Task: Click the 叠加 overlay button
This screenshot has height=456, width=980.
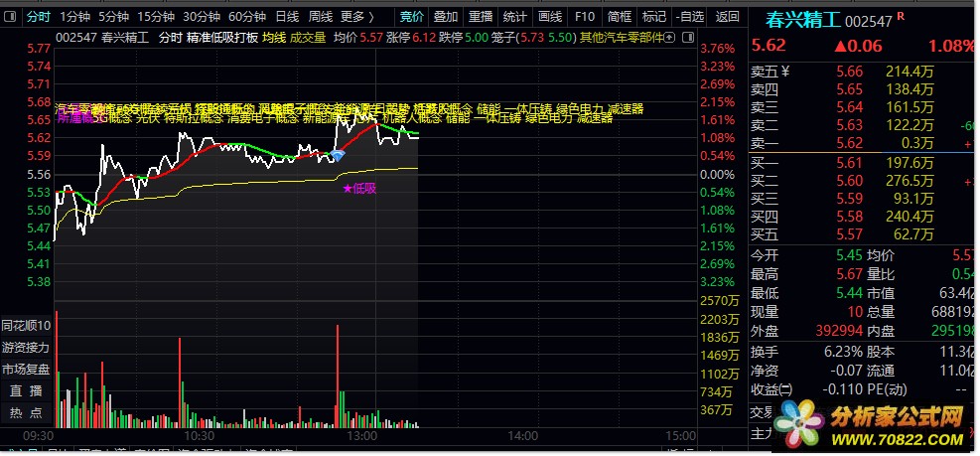Action: pyautogui.click(x=446, y=17)
